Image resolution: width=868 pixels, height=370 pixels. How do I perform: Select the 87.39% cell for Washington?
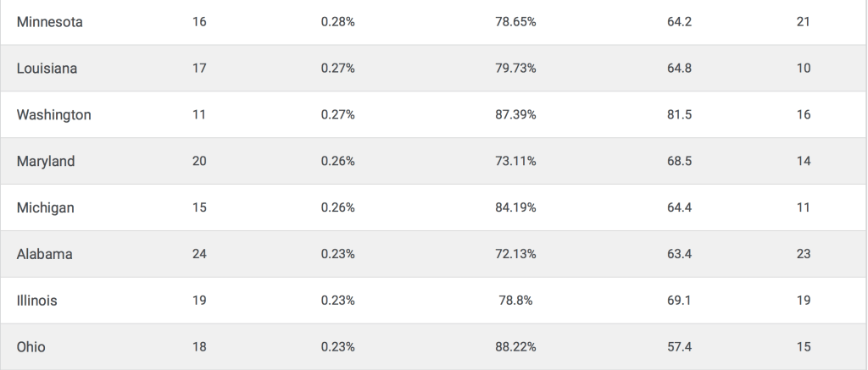click(x=515, y=115)
